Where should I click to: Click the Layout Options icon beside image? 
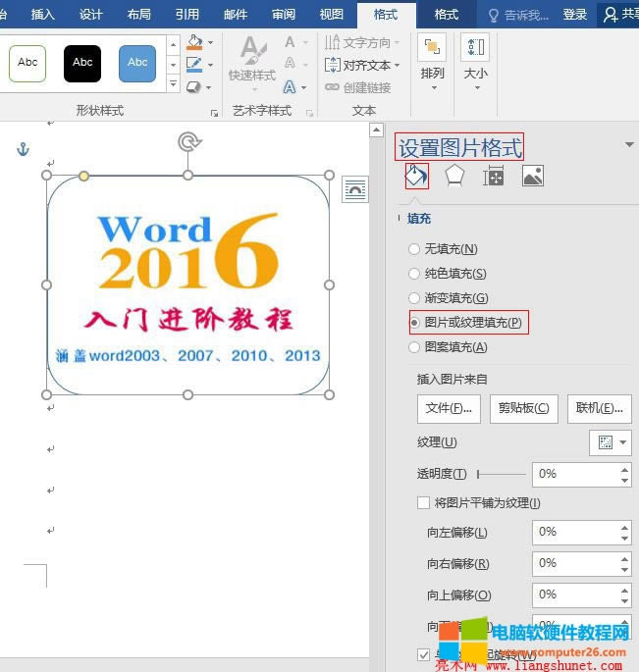[354, 190]
